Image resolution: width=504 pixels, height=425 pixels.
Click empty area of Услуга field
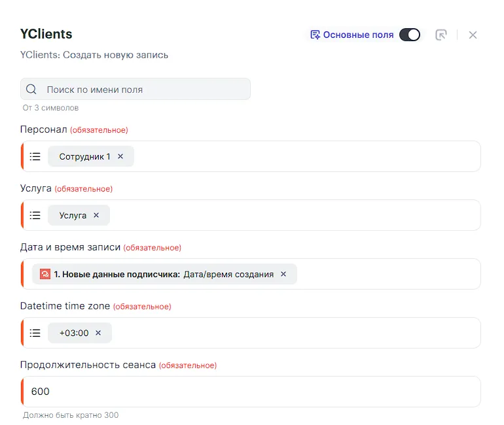point(295,215)
